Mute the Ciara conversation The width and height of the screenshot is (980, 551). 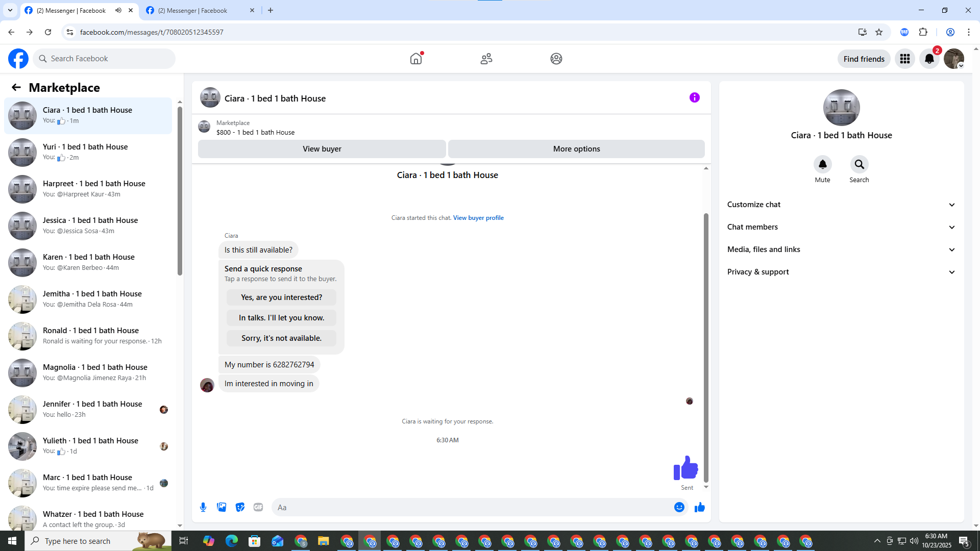(x=822, y=164)
